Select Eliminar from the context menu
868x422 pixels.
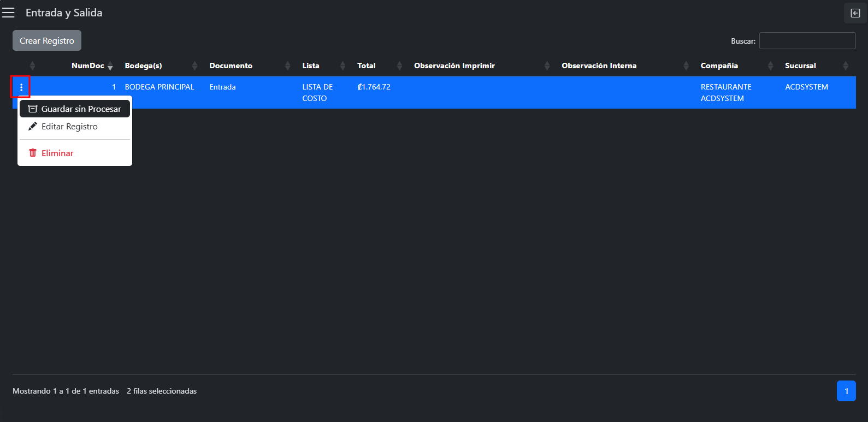[x=57, y=153]
